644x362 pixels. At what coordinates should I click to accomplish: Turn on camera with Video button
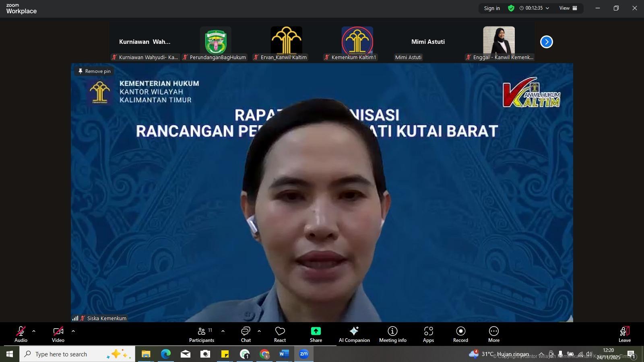(x=58, y=334)
